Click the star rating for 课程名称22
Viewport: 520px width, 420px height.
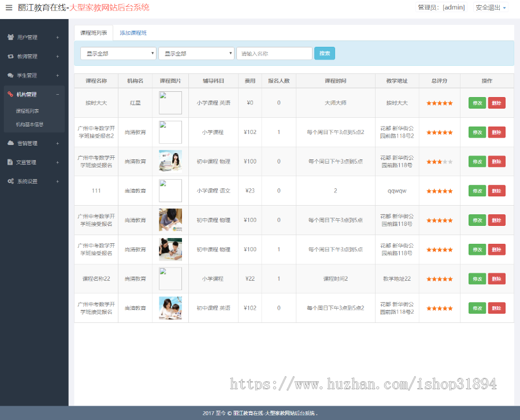tap(440, 279)
